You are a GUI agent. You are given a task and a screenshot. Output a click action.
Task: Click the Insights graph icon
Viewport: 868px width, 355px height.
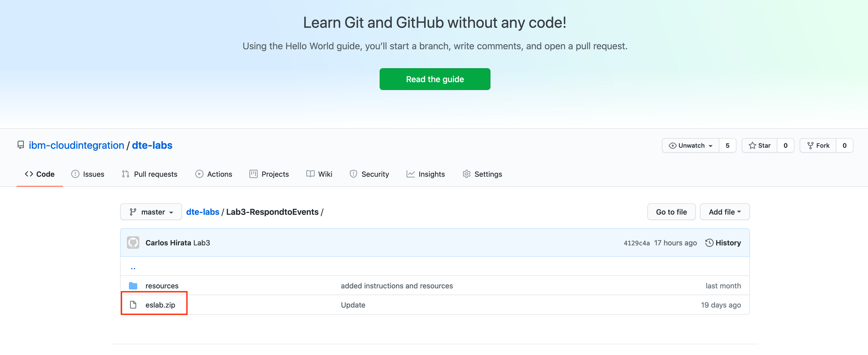pos(410,174)
